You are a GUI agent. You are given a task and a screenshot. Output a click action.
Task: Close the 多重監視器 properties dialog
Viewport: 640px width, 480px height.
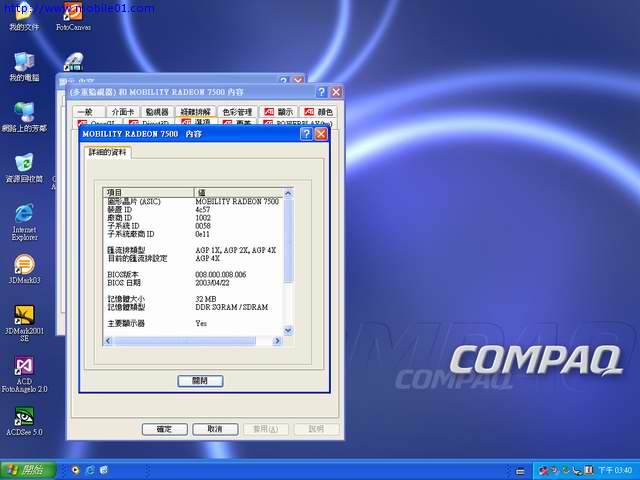(x=336, y=92)
